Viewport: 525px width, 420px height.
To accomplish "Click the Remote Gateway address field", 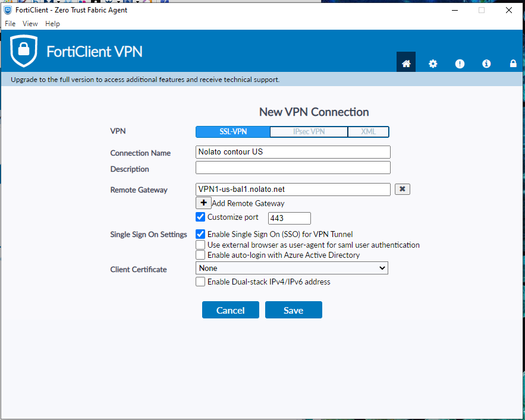I will point(293,190).
